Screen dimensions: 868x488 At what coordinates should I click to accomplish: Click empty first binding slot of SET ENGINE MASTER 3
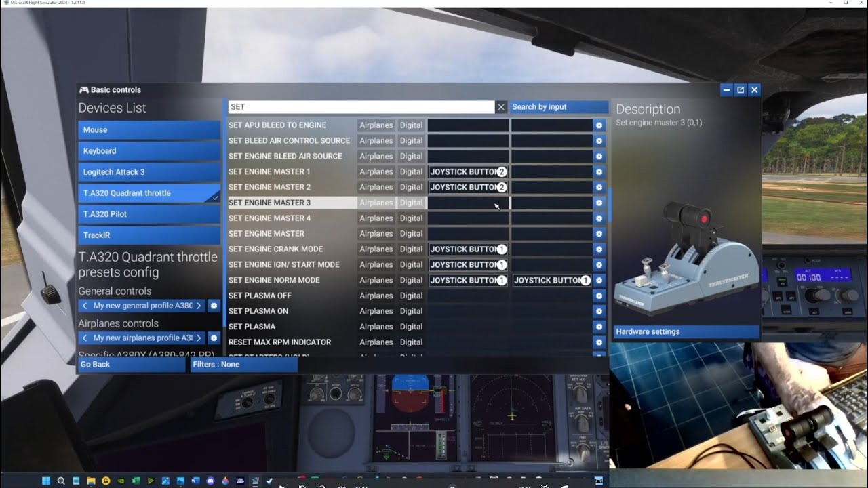tap(468, 203)
